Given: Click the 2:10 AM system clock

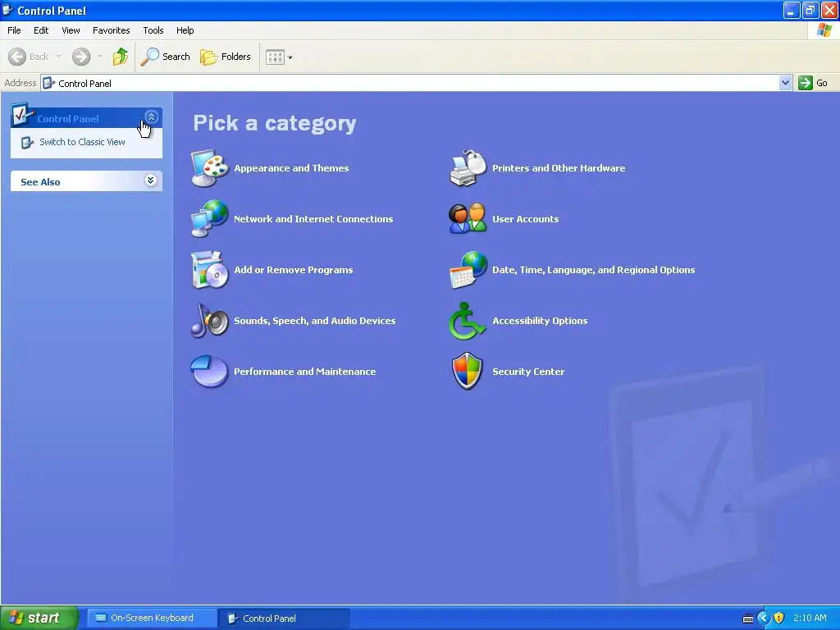Looking at the screenshot, I should pyautogui.click(x=810, y=618).
